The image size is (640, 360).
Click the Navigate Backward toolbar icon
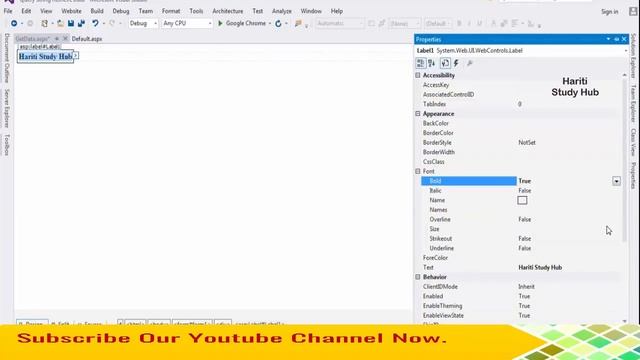coord(14,24)
